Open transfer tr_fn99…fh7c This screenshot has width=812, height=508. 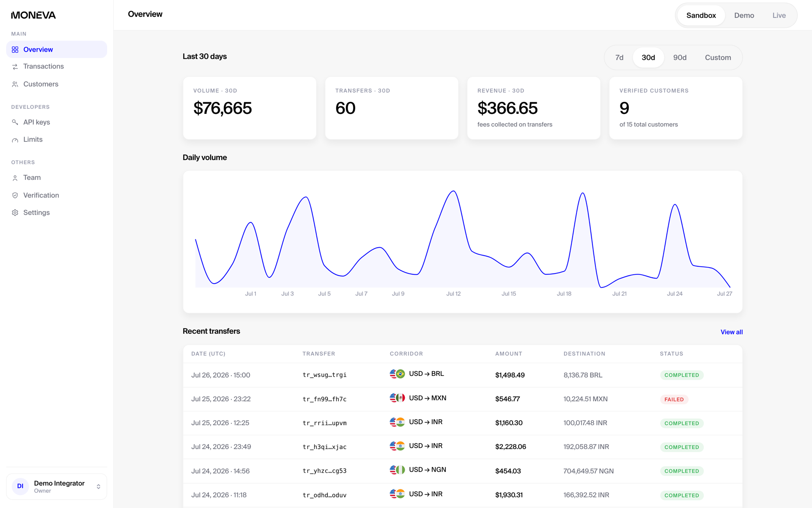tap(324, 399)
